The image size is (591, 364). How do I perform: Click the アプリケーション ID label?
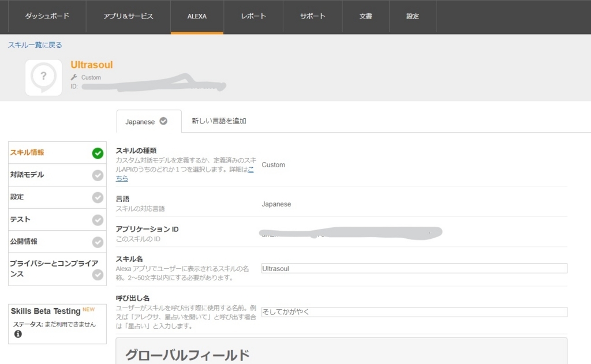147,229
